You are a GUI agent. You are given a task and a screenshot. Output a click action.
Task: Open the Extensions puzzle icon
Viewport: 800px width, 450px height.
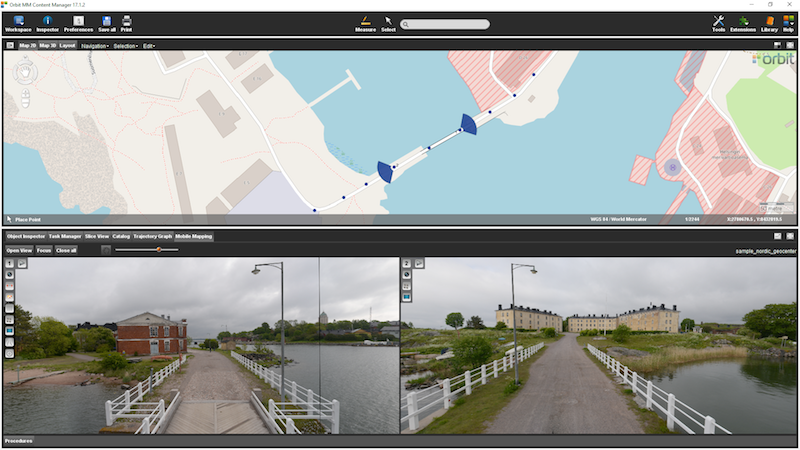743,21
